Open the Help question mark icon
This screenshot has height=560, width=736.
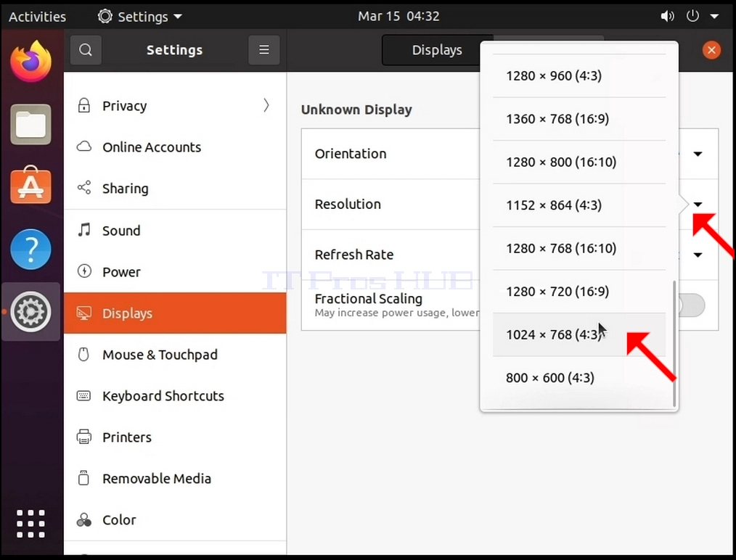tap(31, 249)
